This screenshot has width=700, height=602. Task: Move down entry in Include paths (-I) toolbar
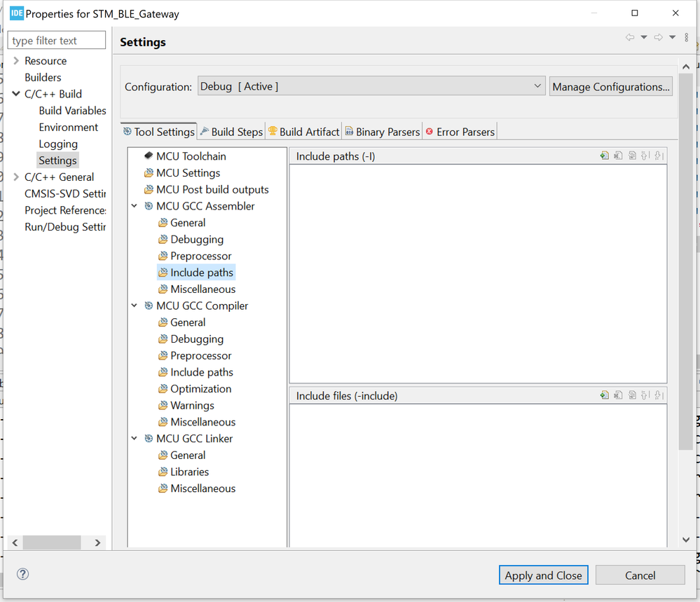659,156
